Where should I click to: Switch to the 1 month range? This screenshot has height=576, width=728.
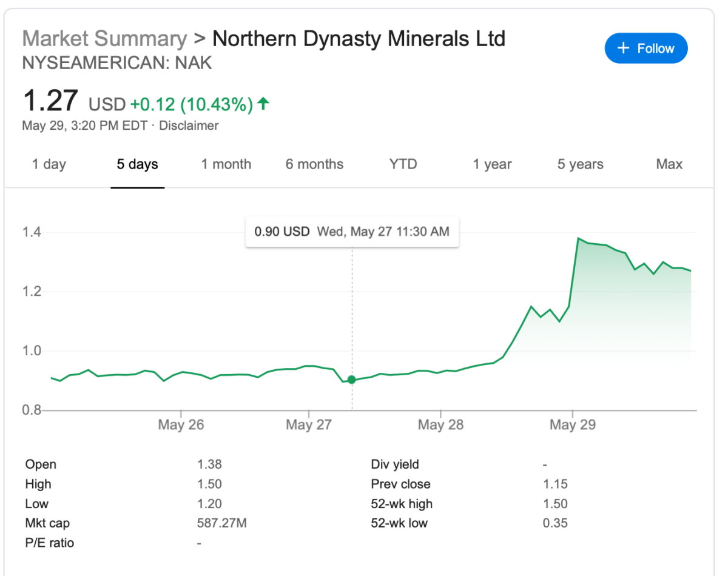(226, 164)
